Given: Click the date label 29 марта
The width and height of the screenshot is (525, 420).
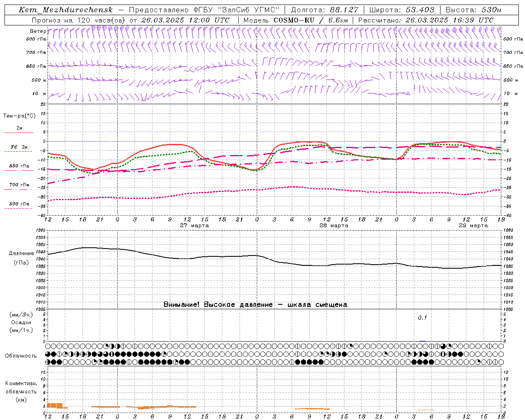Looking at the screenshot, I should tap(473, 226).
